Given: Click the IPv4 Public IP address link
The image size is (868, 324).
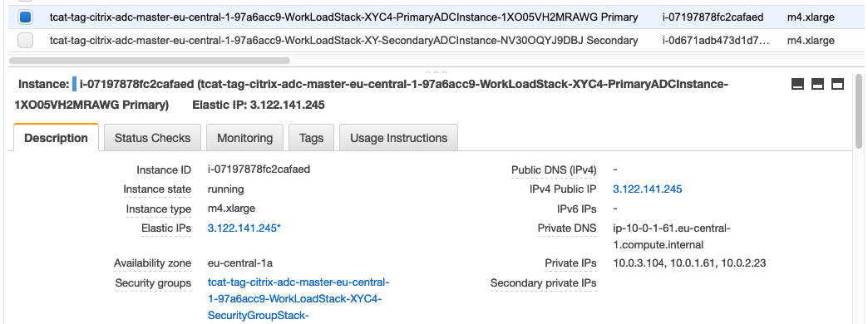Looking at the screenshot, I should pyautogui.click(x=647, y=189).
